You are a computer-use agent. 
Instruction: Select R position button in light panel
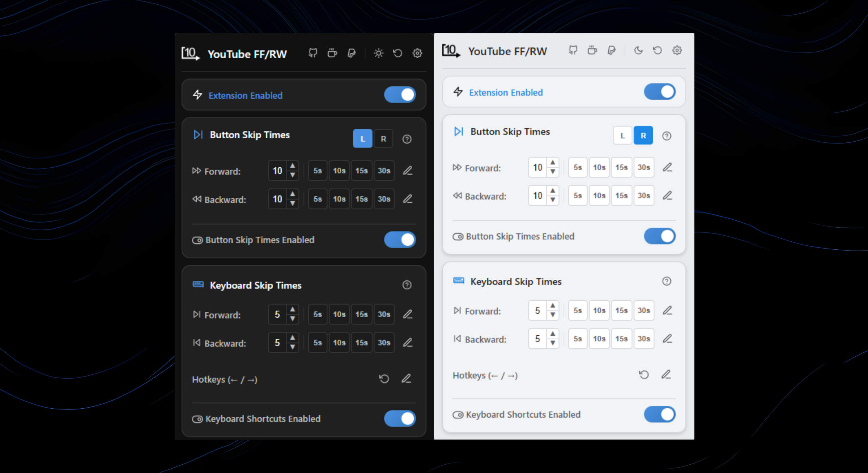coord(643,136)
